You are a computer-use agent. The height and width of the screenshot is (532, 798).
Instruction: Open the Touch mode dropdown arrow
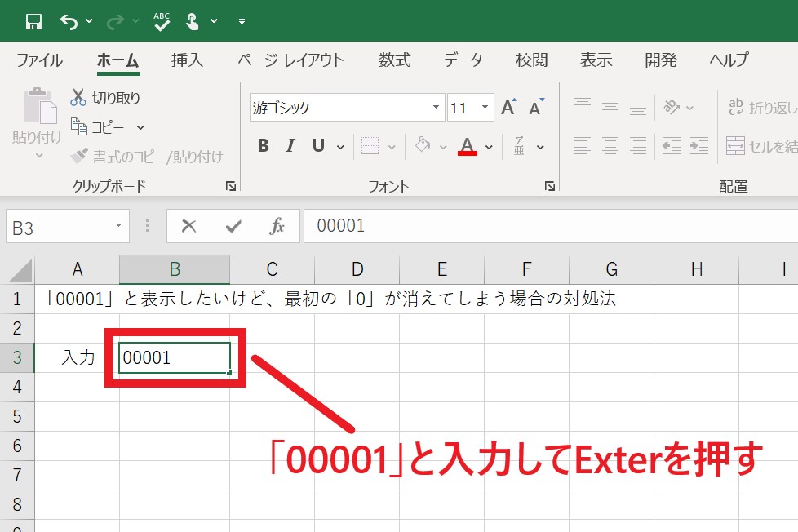point(215,21)
